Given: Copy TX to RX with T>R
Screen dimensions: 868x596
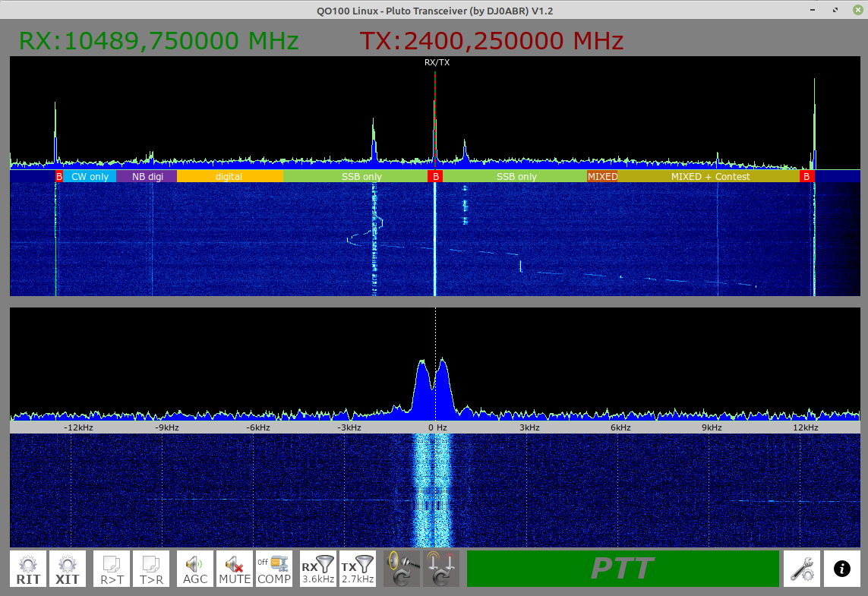Looking at the screenshot, I should tap(151, 569).
